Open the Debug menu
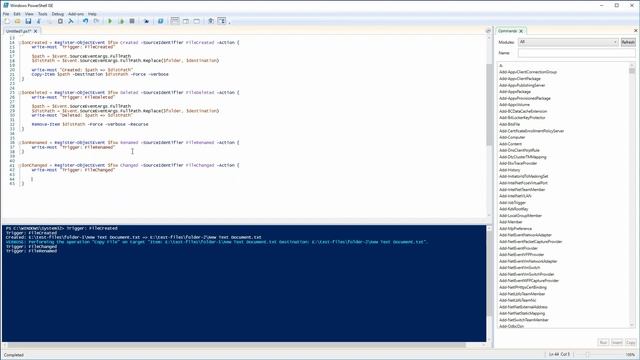Image resolution: width=640 pixels, height=360 pixels. pyautogui.click(x=58, y=14)
